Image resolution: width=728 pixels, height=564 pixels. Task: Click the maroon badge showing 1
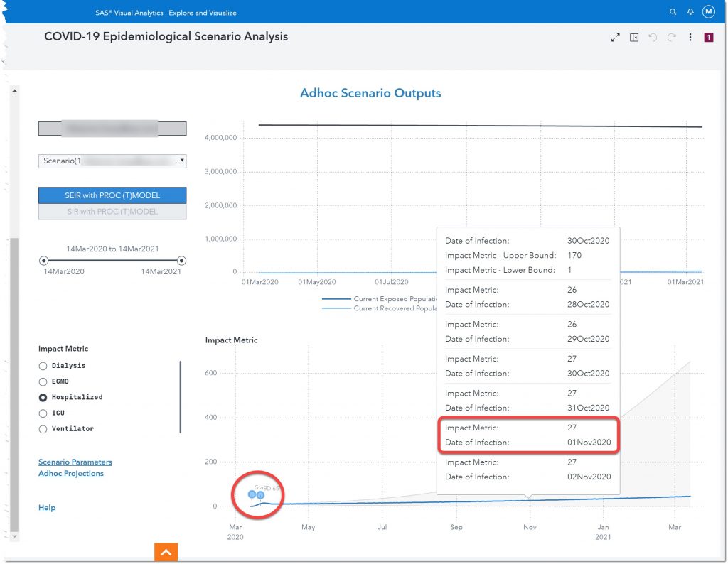pos(709,38)
